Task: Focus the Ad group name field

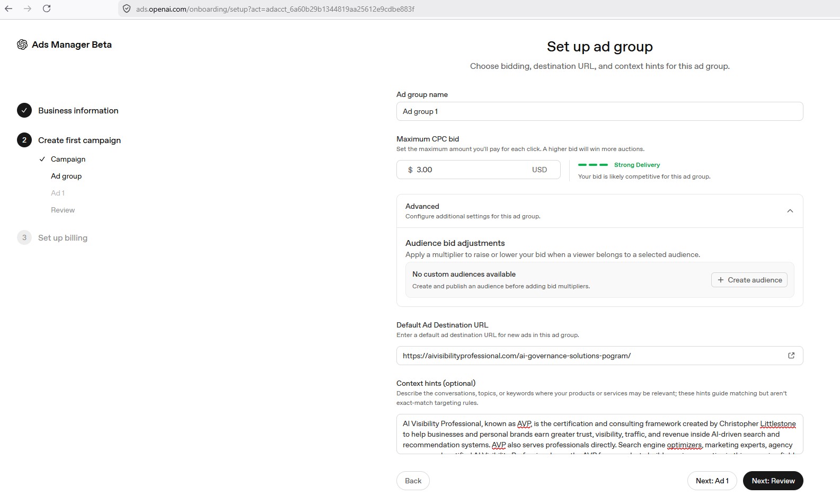Action: [x=600, y=111]
